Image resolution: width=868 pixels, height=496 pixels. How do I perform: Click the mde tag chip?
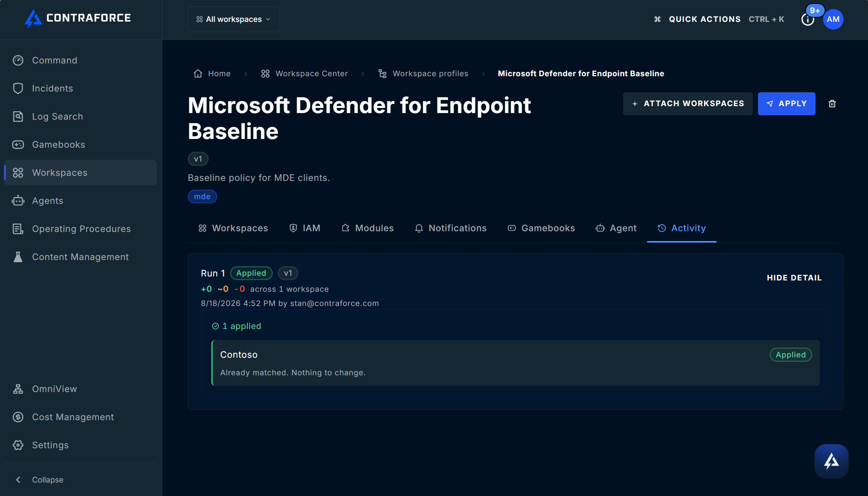coord(202,197)
